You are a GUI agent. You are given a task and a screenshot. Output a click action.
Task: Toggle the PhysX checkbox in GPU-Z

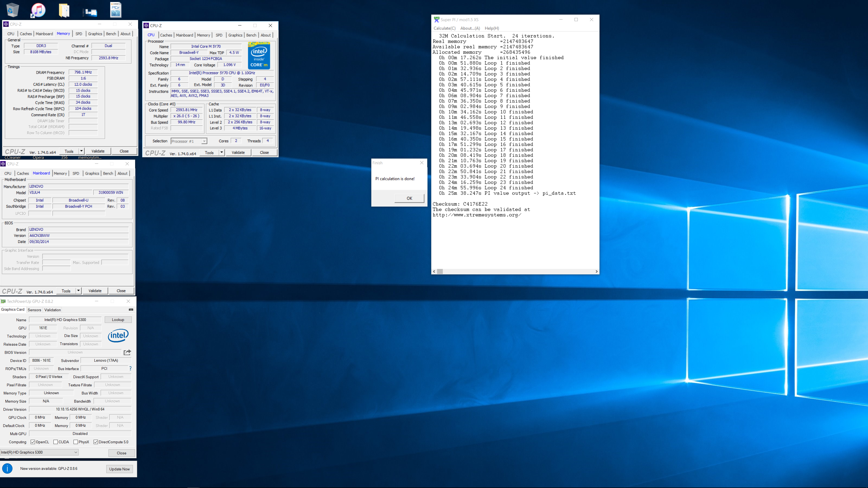pos(75,442)
